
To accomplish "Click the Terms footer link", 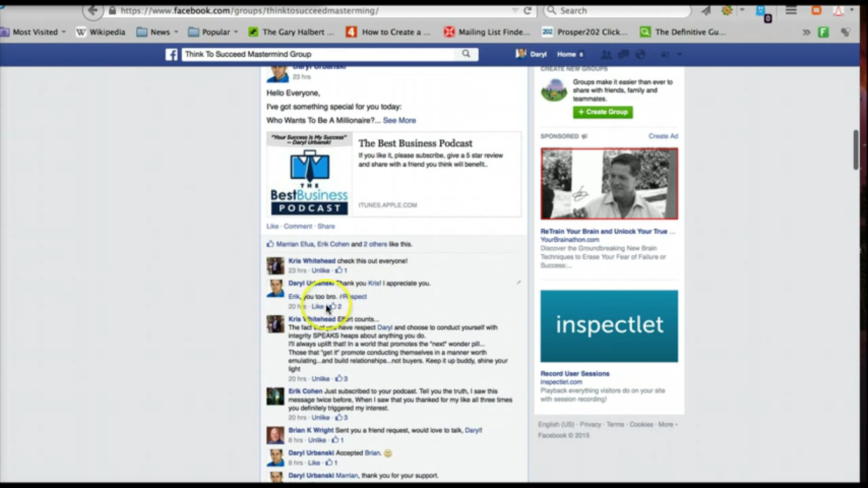I will [x=615, y=424].
